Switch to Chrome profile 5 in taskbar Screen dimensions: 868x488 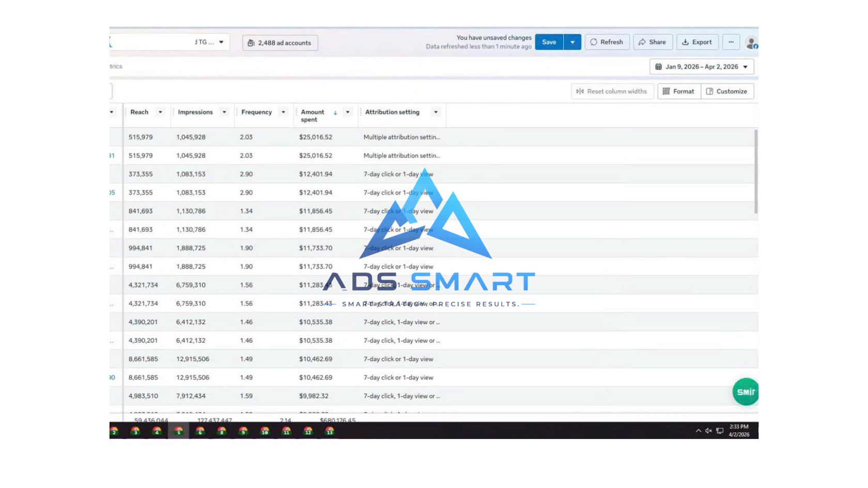179,431
